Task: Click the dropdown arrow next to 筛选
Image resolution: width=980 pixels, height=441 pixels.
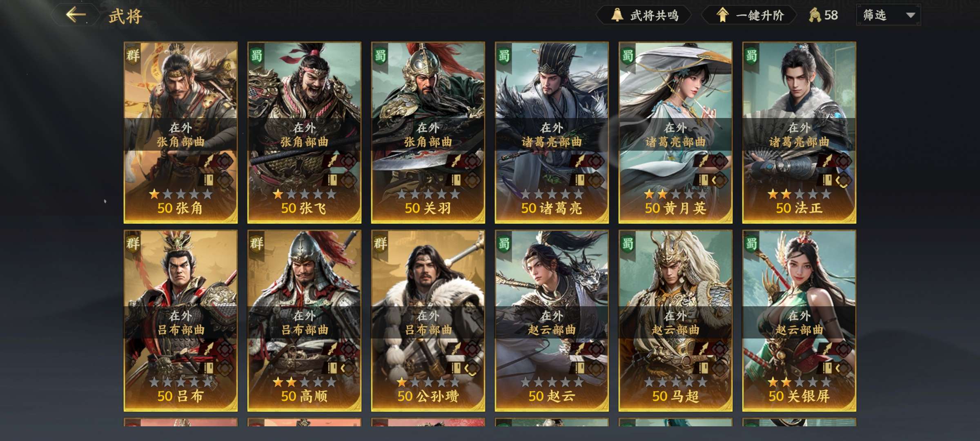Action: pyautogui.click(x=910, y=16)
